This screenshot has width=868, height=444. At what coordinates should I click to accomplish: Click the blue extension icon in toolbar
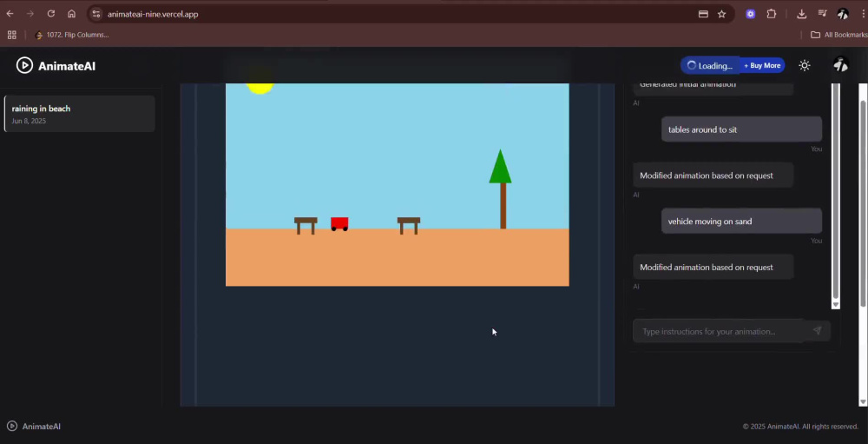[750, 14]
